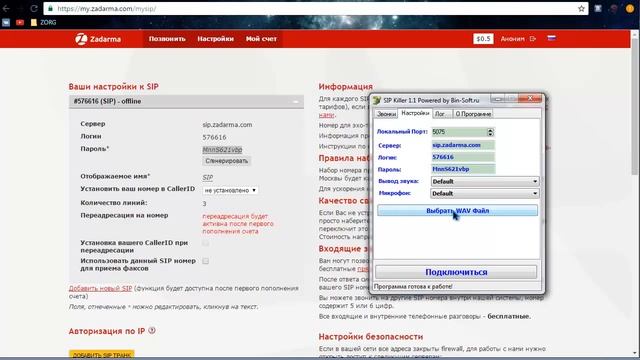Click the Пароль field in SIP Killer

[x=463, y=169]
